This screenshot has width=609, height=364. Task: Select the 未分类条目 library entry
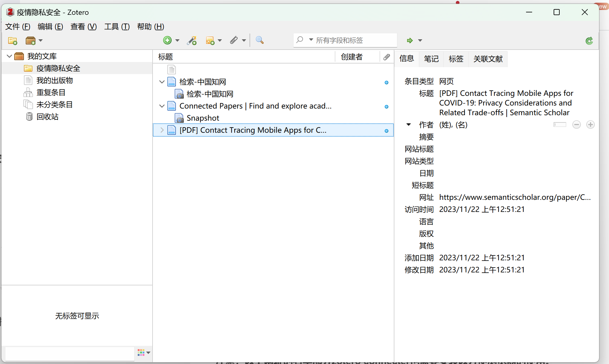point(54,105)
